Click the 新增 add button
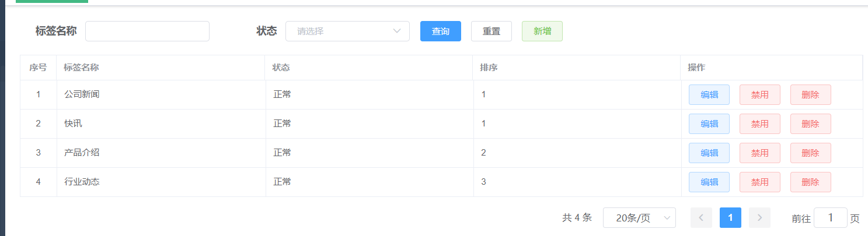The height and width of the screenshot is (236, 868). click(x=542, y=31)
